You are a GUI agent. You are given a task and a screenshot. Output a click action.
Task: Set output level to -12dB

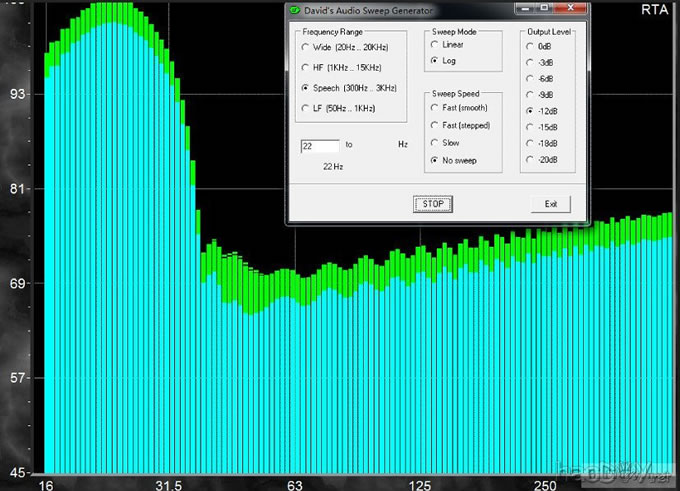tap(530, 111)
